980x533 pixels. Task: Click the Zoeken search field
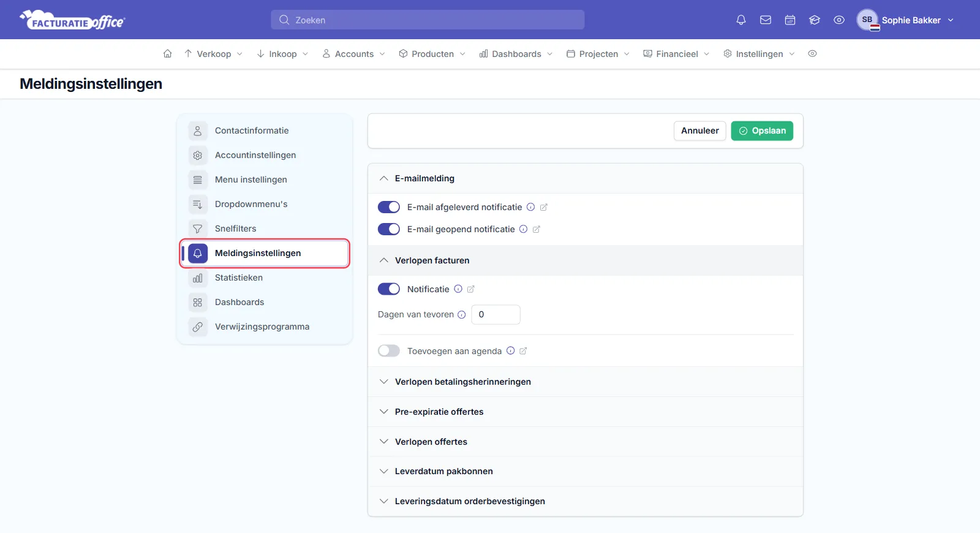point(428,20)
